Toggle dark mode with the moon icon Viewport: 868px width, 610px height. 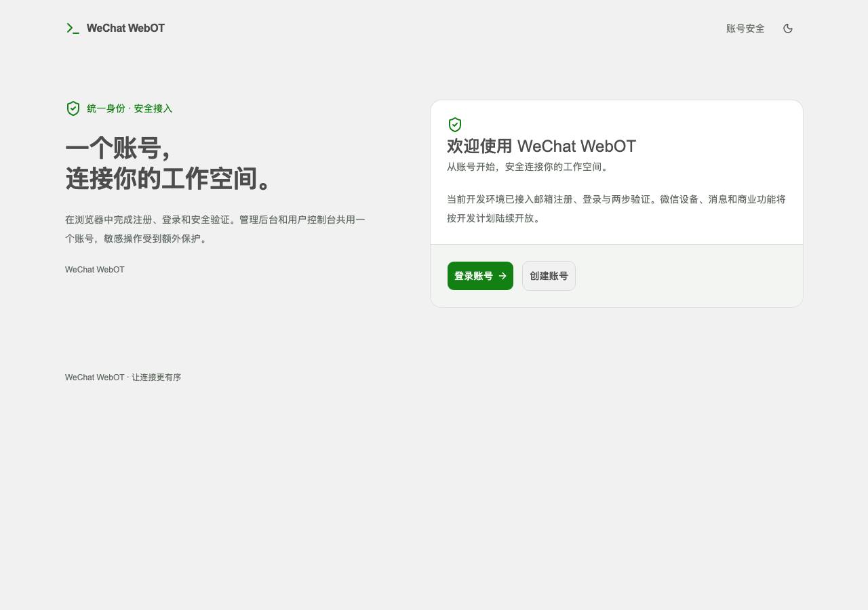click(x=788, y=28)
